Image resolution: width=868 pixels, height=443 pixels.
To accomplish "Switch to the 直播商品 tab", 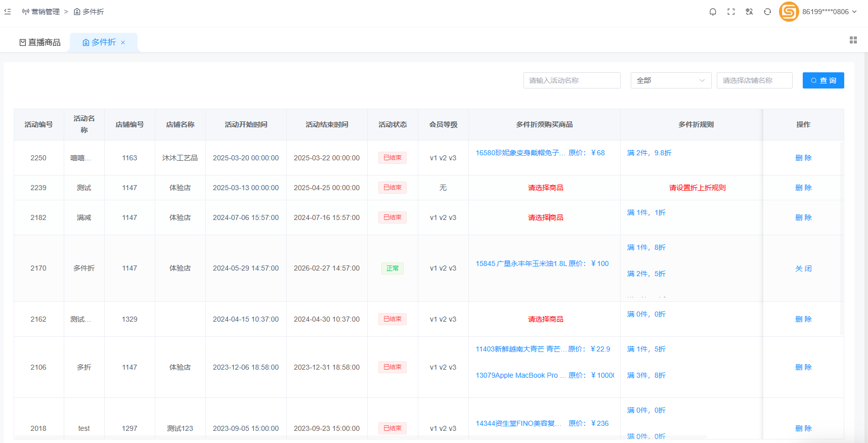I will click(40, 42).
